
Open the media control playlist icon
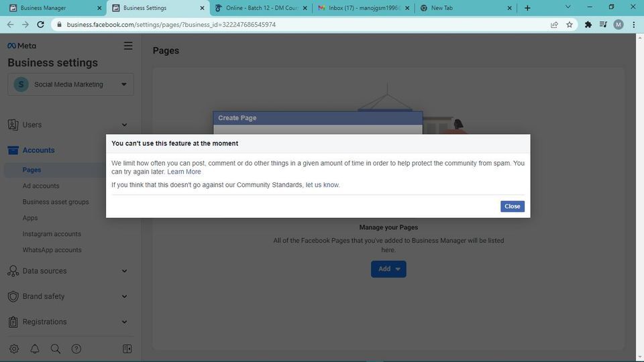coord(603,25)
